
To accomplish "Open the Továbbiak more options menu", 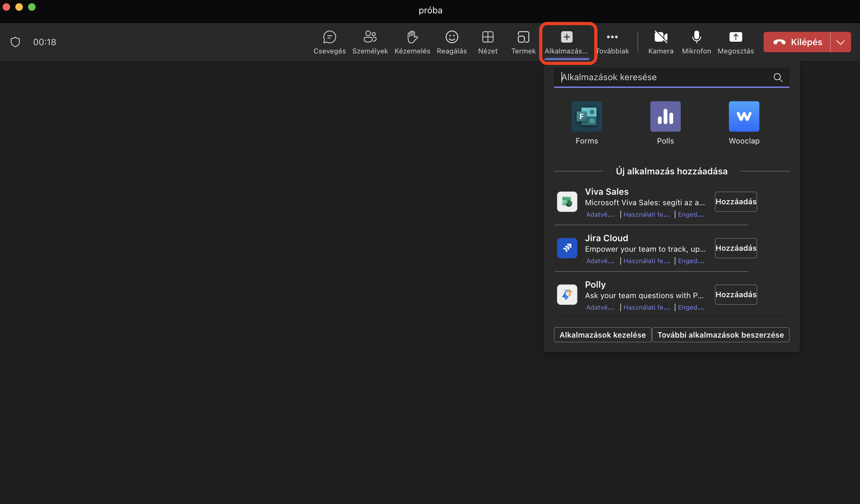I will (612, 42).
